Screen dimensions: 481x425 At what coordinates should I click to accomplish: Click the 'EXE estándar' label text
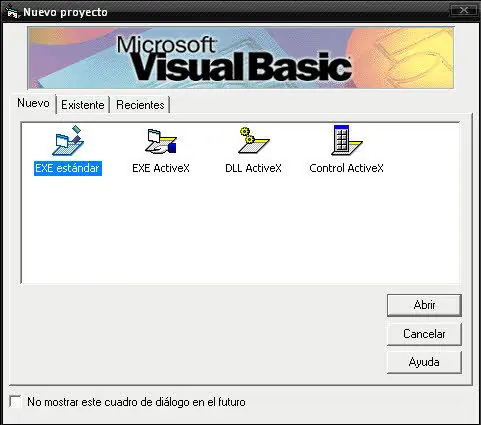(68, 168)
